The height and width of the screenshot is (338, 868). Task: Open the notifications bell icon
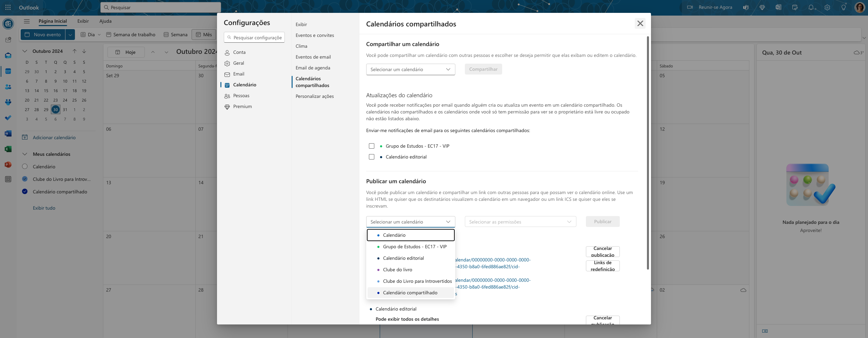pos(811,7)
